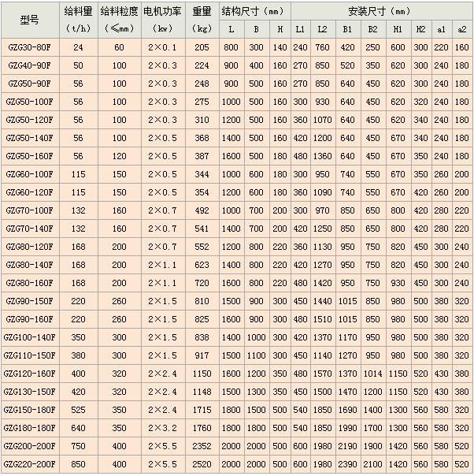Select model GZG50-160F
The width and height of the screenshot is (474, 476).
tap(30, 156)
